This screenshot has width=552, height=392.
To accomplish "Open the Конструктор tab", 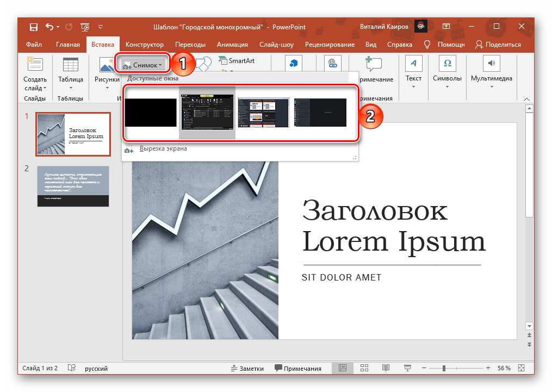I will pyautogui.click(x=144, y=45).
